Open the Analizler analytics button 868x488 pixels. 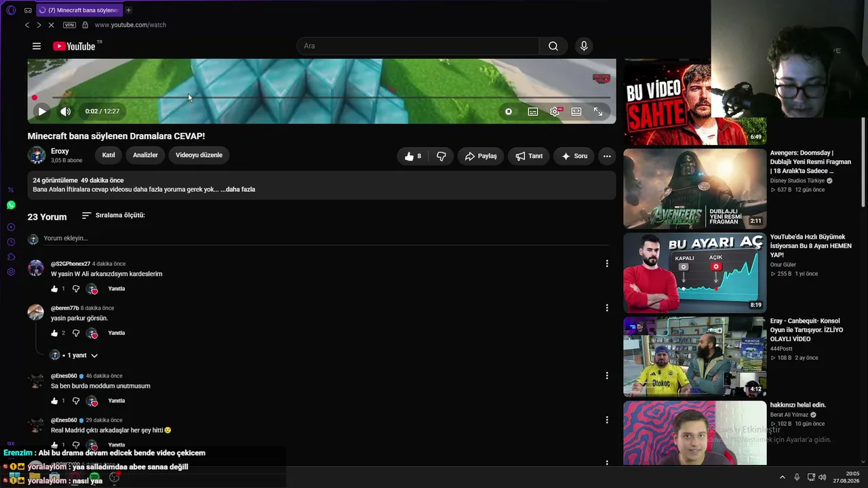click(145, 155)
